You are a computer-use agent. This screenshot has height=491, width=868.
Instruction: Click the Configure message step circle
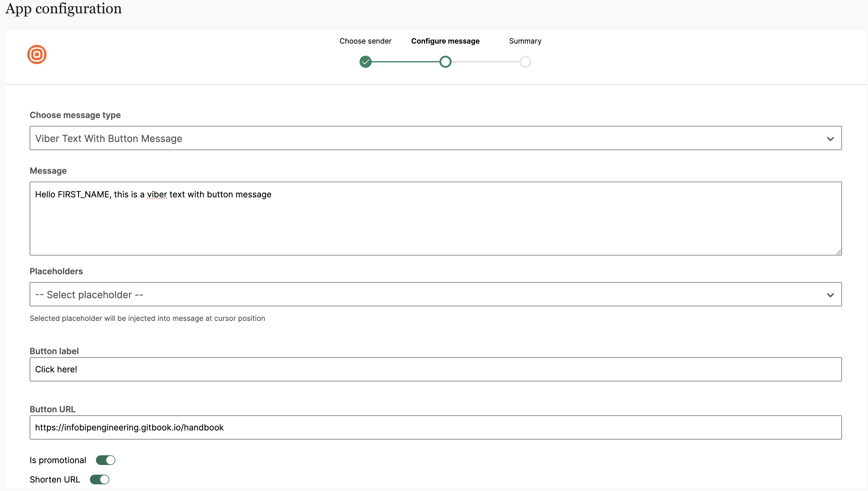click(x=445, y=62)
